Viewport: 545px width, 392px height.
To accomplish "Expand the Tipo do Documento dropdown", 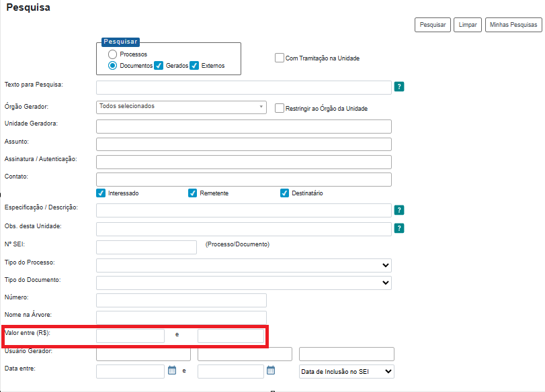I will (x=244, y=283).
